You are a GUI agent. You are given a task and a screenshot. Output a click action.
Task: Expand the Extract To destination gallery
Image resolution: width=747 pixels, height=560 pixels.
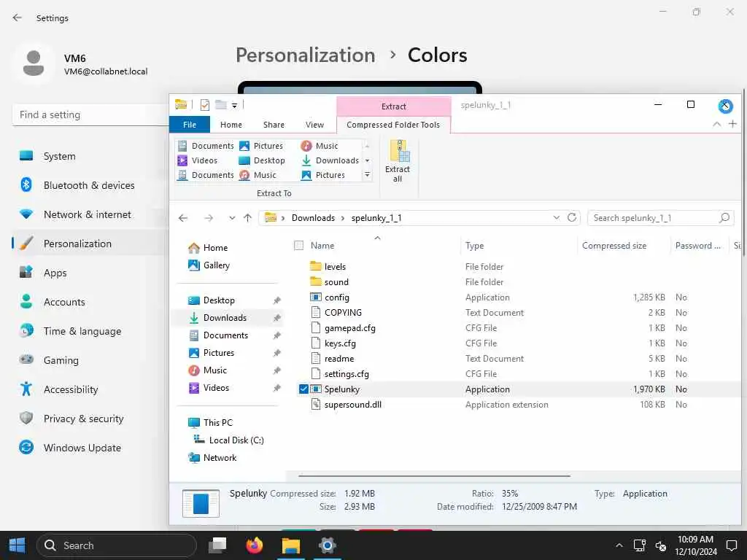click(x=367, y=175)
